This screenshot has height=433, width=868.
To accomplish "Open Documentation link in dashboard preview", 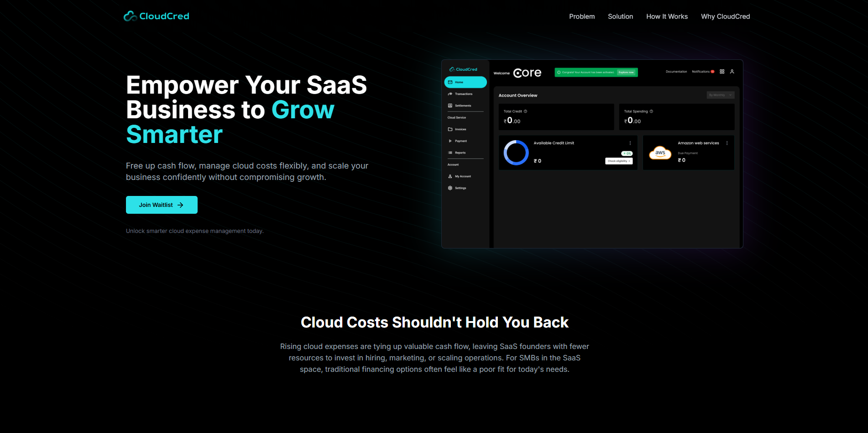I will tap(676, 72).
